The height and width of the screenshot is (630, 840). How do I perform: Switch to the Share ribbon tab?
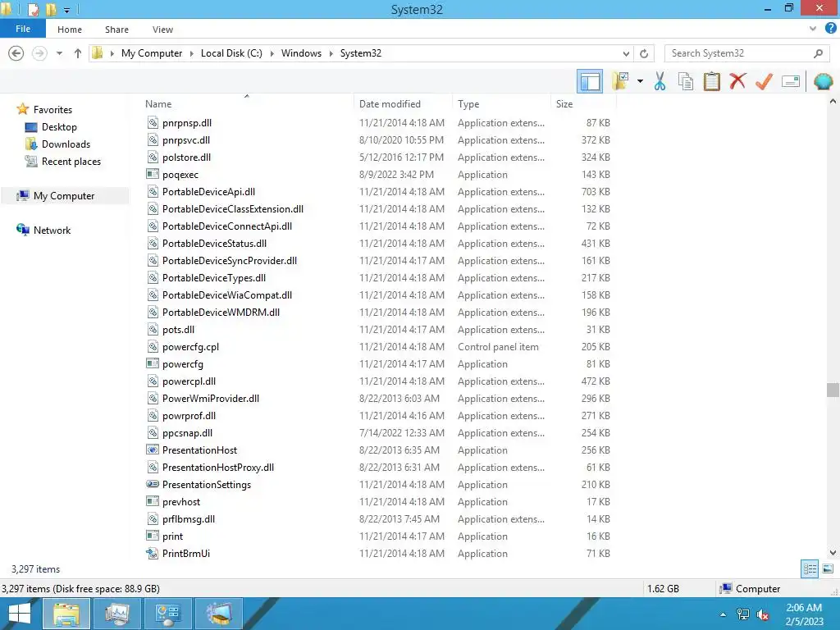click(116, 30)
